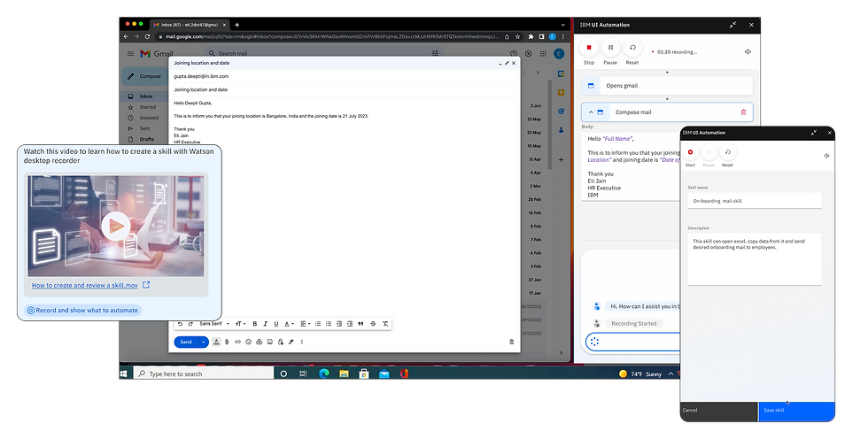Save the skill
The image size is (868, 439).
click(796, 411)
